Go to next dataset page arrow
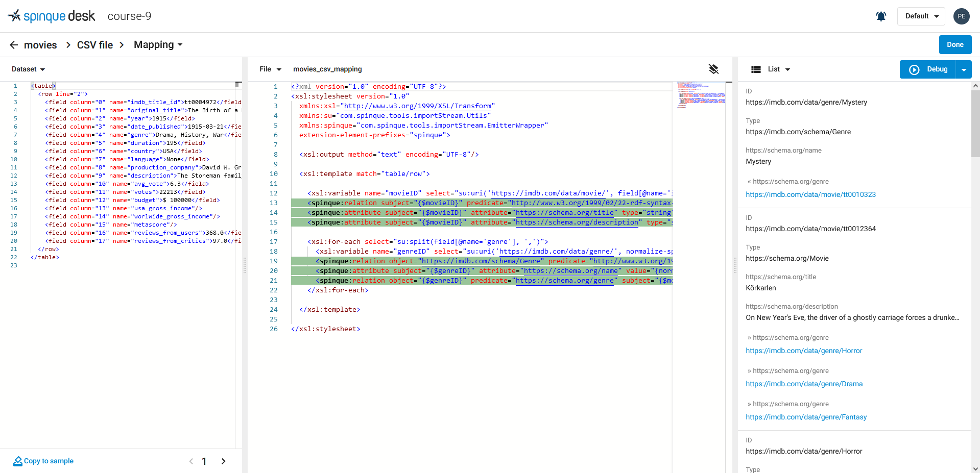The image size is (980, 473). (x=223, y=461)
